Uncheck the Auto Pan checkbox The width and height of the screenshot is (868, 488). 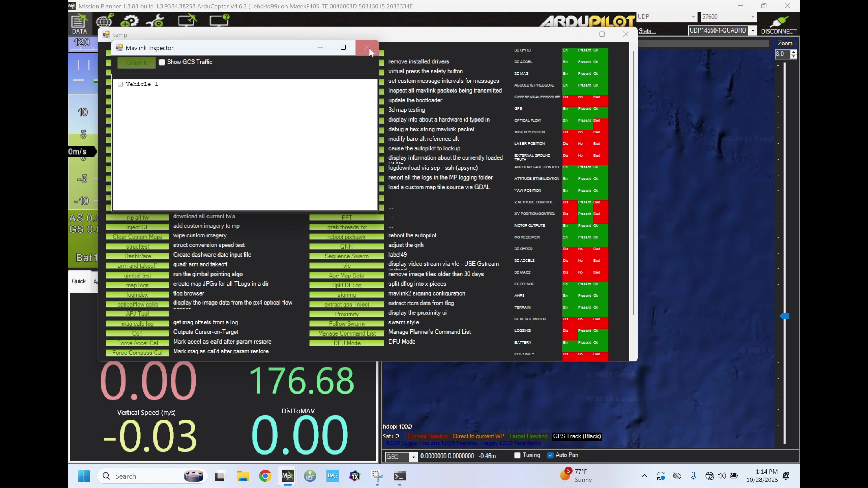click(551, 455)
